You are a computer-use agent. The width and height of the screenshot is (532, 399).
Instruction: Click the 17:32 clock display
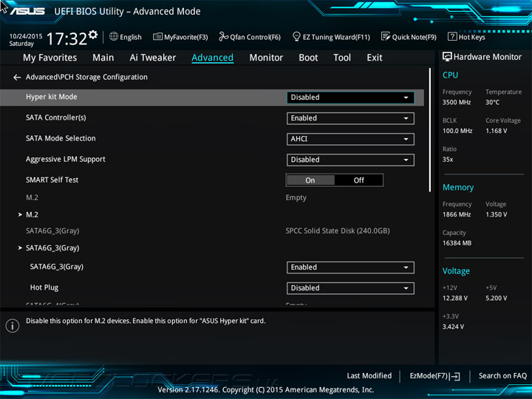[x=66, y=38]
